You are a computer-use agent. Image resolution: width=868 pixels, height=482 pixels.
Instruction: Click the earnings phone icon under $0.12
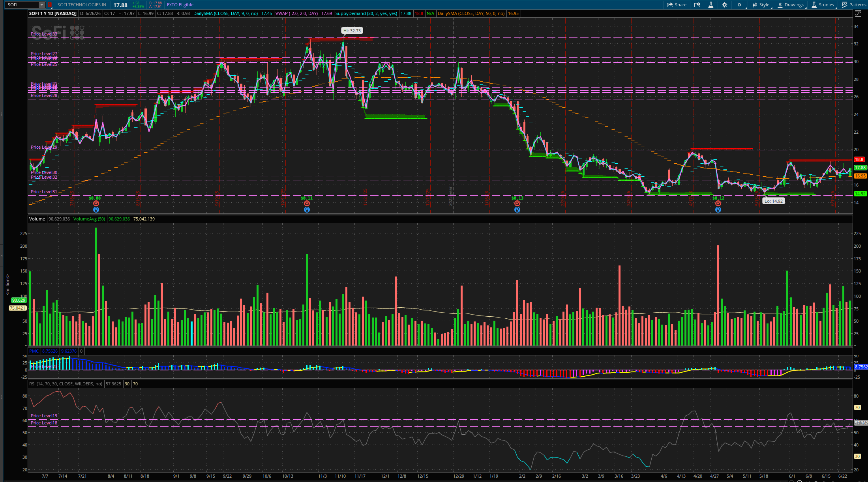click(718, 204)
